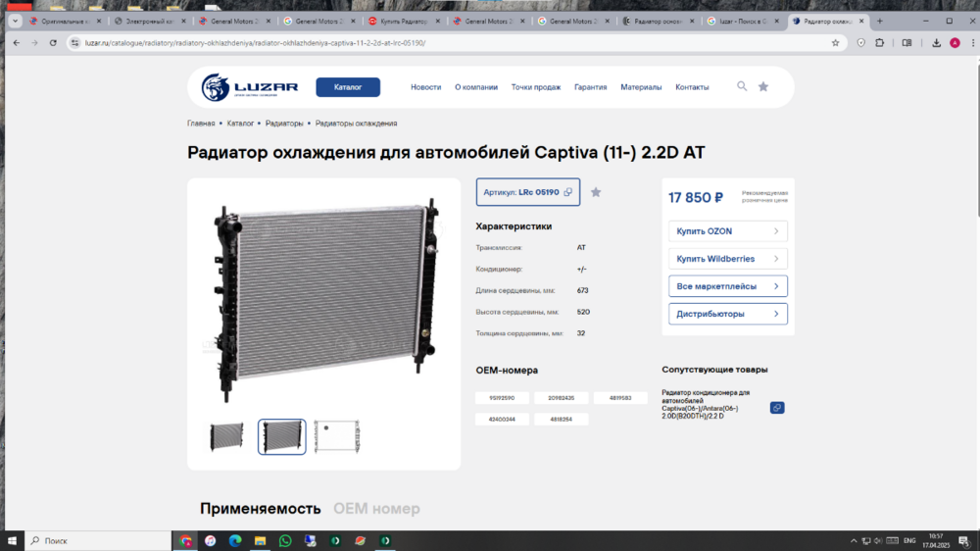
Task: Switch to OEM номер tab
Action: point(376,508)
